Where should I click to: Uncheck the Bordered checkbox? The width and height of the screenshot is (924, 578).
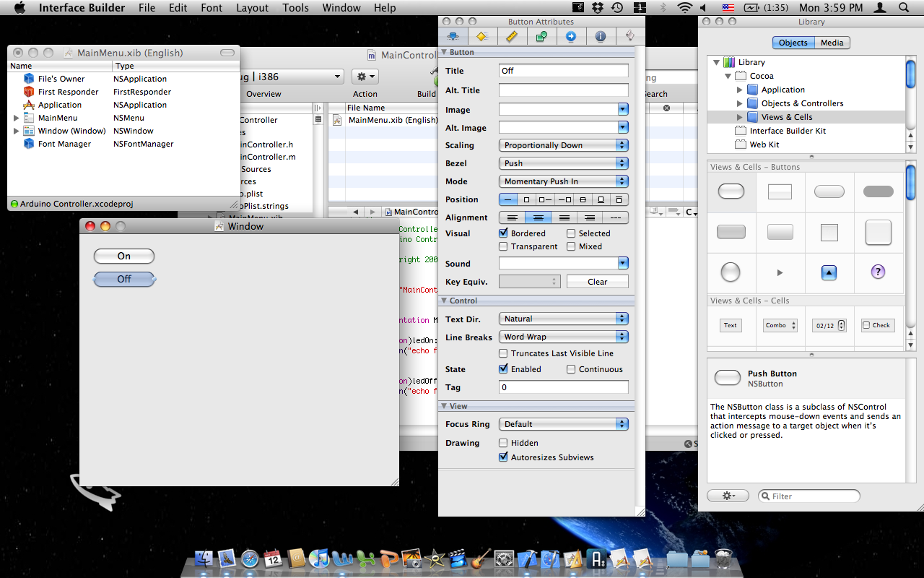tap(504, 233)
